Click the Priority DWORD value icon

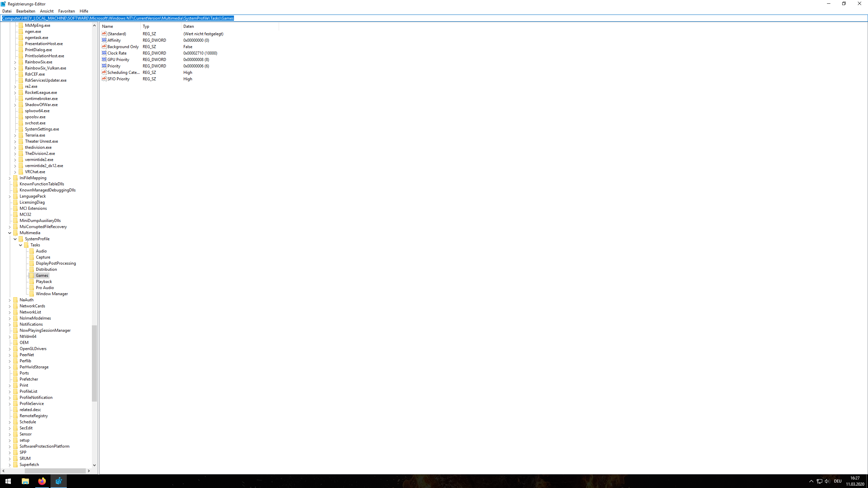click(x=104, y=66)
